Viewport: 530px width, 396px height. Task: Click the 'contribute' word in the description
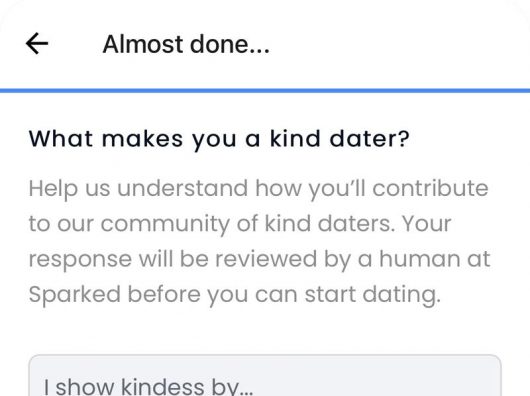point(430,188)
